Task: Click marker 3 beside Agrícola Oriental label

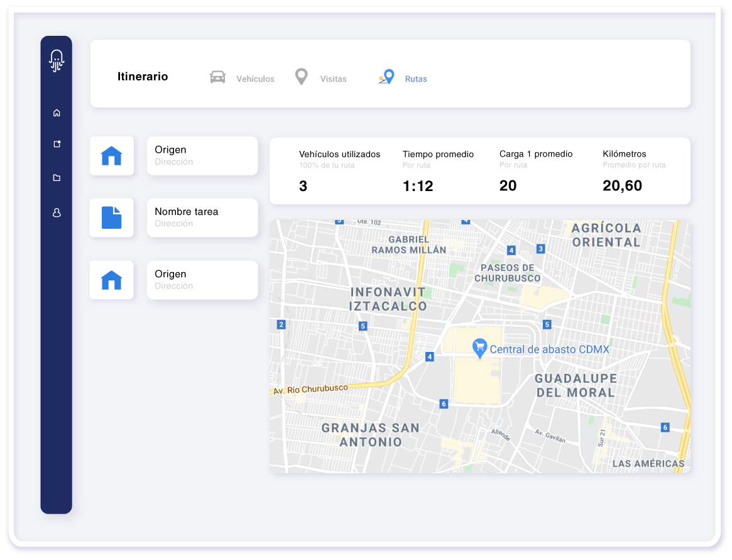Action: coord(540,248)
